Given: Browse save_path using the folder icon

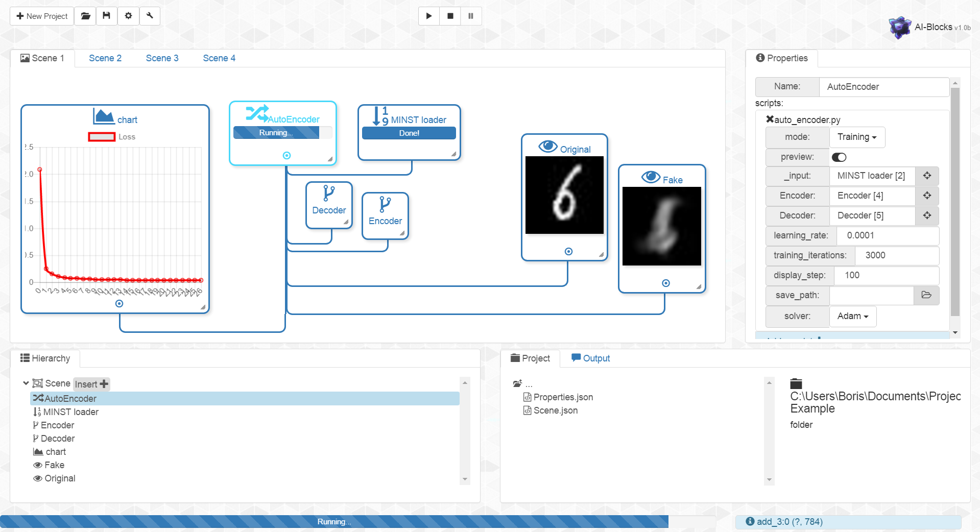Looking at the screenshot, I should [x=926, y=295].
